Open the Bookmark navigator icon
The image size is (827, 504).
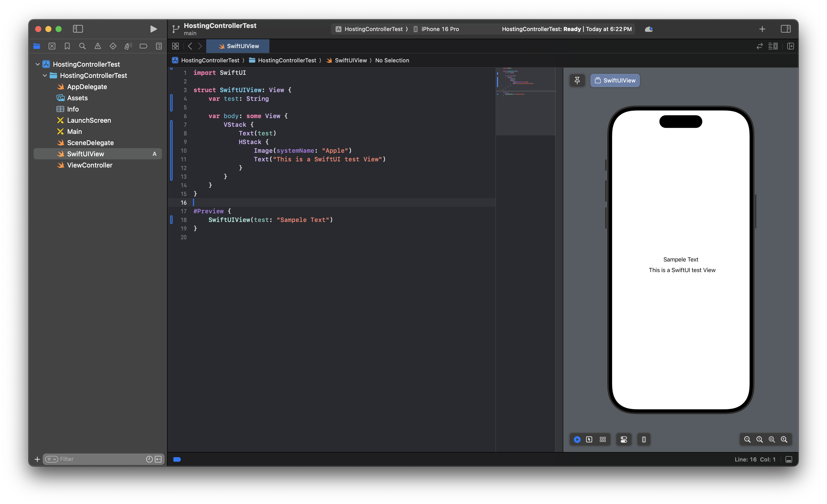67,46
